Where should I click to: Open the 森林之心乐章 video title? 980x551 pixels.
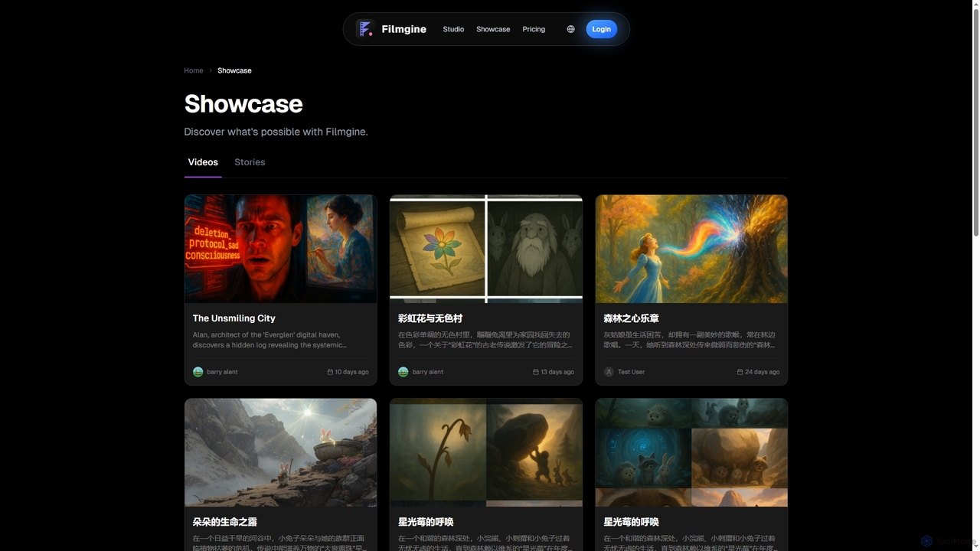[631, 318]
